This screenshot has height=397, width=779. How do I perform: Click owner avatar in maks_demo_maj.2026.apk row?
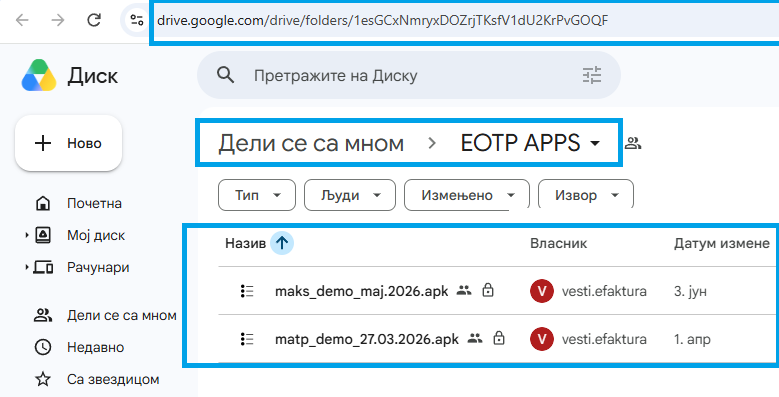[x=542, y=291]
